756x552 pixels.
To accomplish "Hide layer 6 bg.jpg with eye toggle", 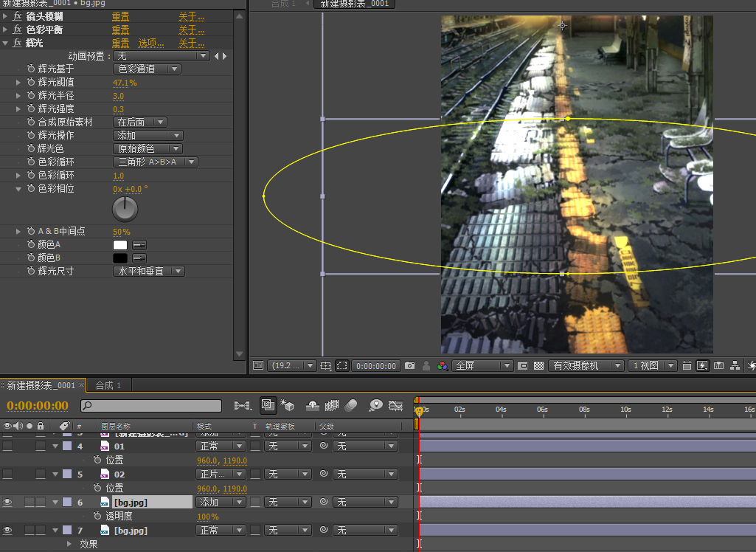I will tap(8, 503).
